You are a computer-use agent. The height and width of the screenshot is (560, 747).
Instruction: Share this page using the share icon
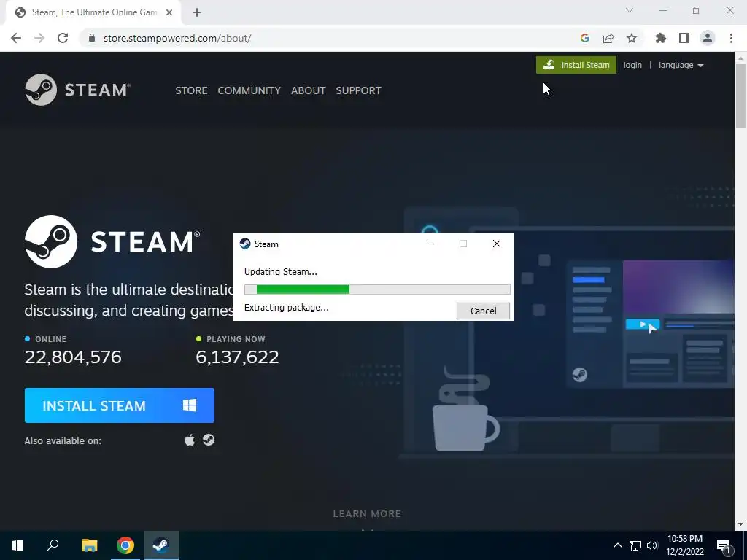[608, 38]
